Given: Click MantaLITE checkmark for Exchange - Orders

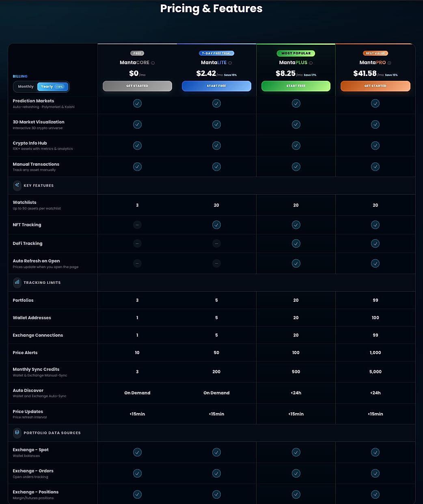Looking at the screenshot, I should [216, 473].
